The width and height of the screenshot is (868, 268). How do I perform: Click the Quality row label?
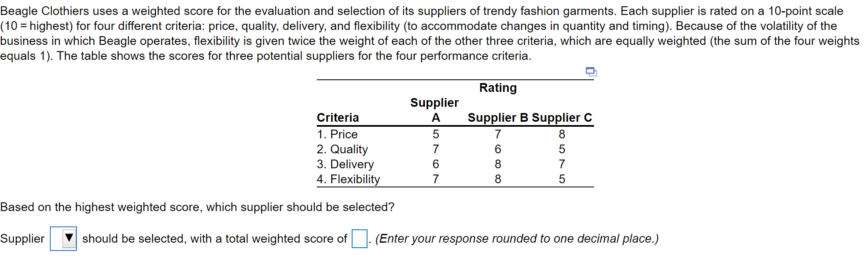tap(342, 149)
